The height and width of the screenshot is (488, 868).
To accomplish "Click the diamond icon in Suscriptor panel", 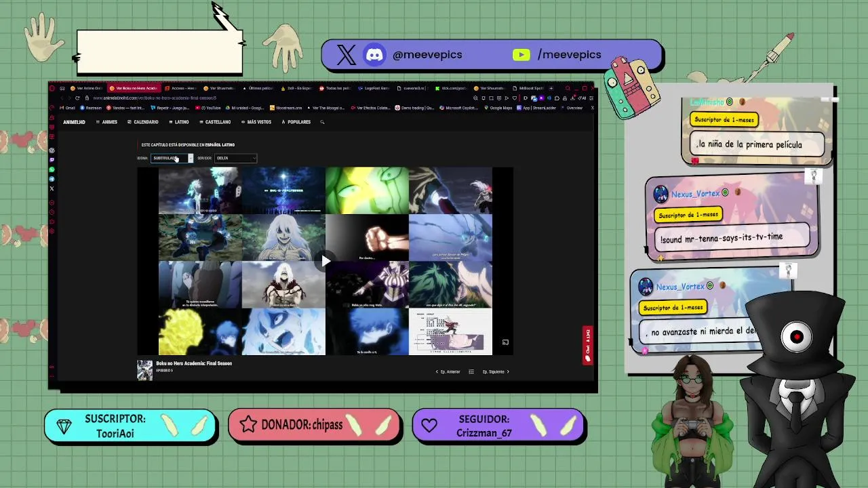I will tap(64, 426).
